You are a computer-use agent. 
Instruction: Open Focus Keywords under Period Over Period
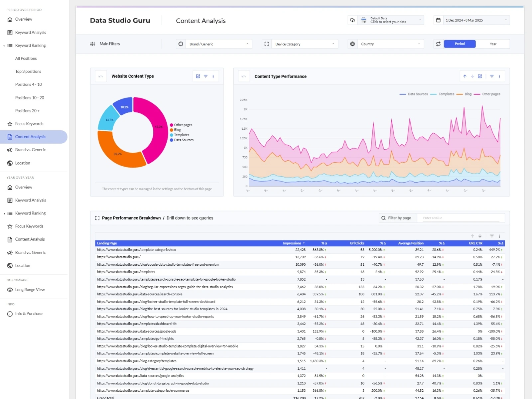(x=29, y=124)
